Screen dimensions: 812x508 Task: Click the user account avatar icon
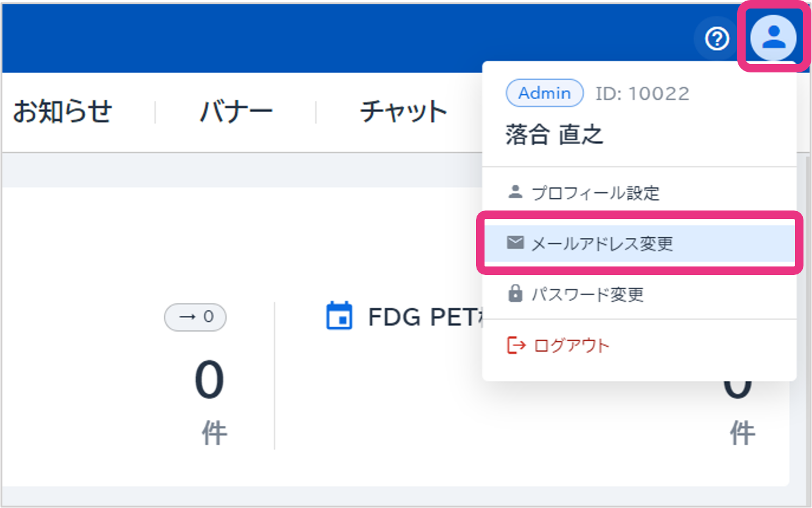click(773, 38)
